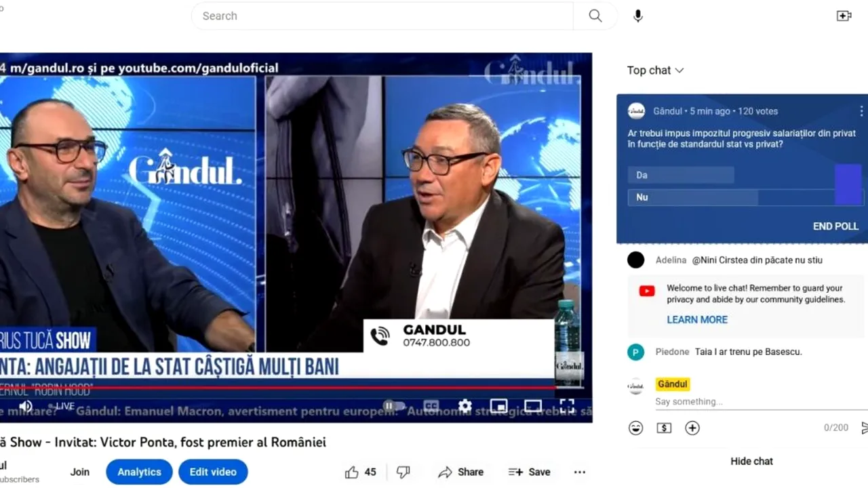Image resolution: width=868 pixels, height=488 pixels.
Task: Toggle closed captions with CC button
Action: (431, 405)
